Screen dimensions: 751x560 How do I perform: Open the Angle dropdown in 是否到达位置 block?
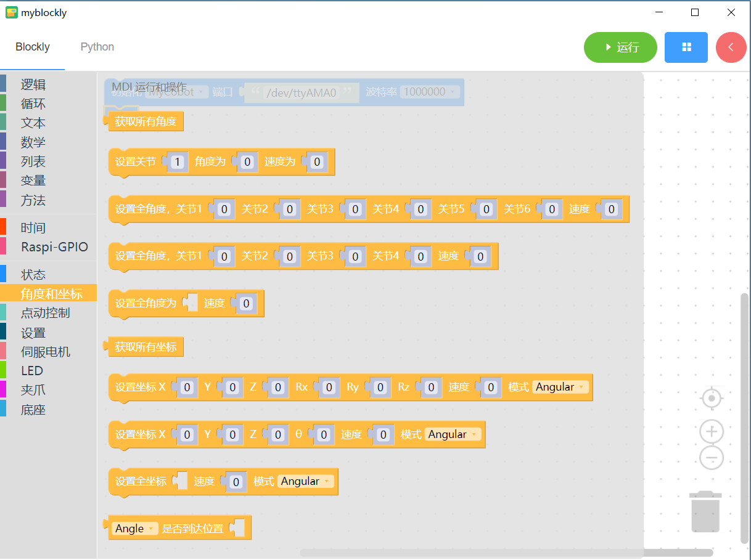[135, 529]
